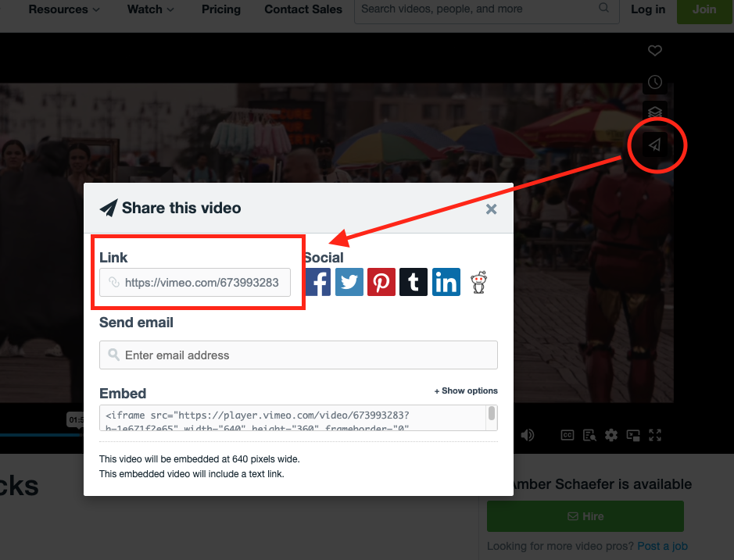
Task: Click the paper plane share icon
Action: tap(655, 144)
